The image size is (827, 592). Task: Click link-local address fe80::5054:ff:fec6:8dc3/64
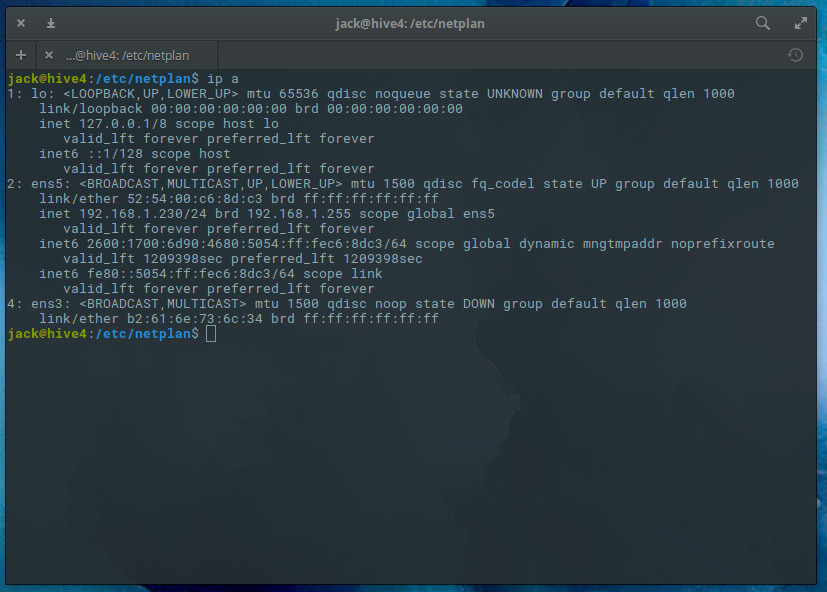click(x=191, y=274)
